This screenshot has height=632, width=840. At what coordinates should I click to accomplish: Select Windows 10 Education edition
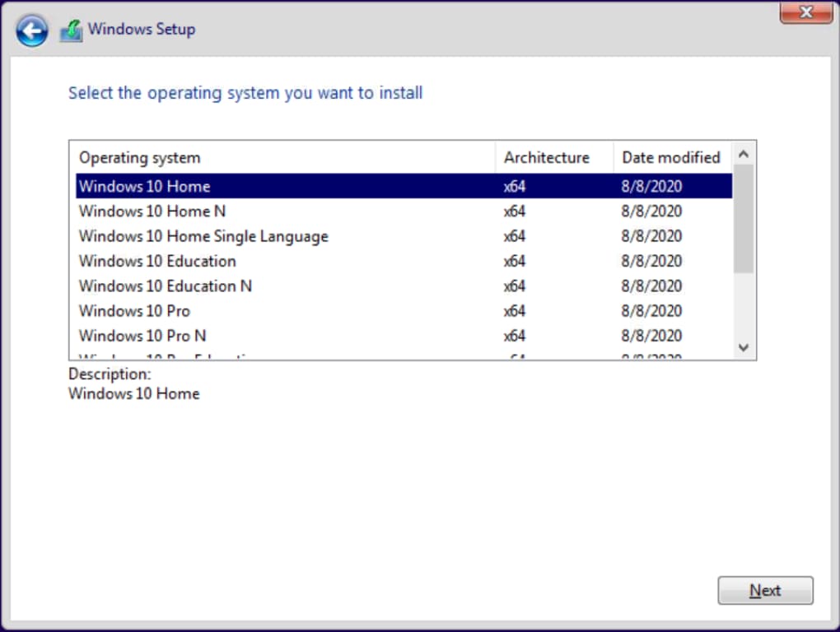[157, 261]
